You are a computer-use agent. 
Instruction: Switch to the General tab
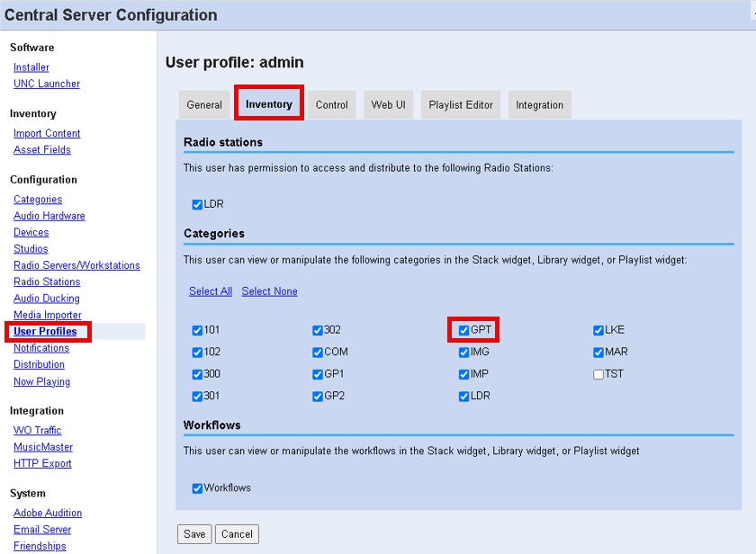point(204,105)
